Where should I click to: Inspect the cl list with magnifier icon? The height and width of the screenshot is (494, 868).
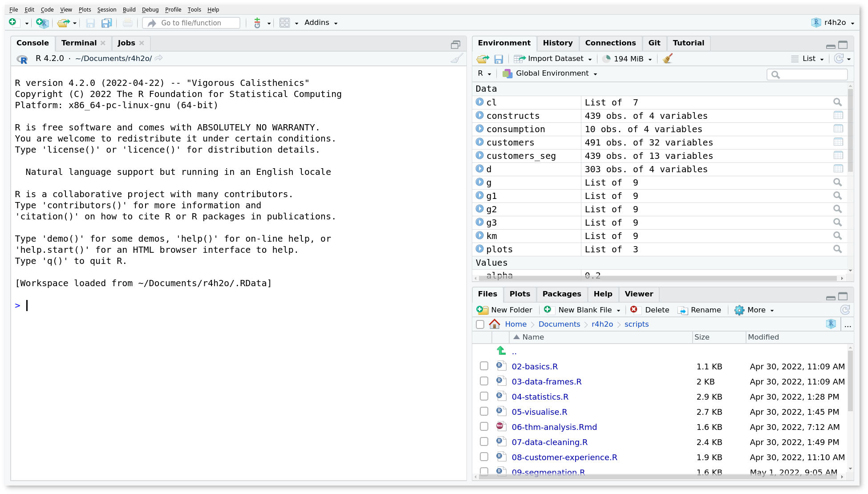(837, 102)
